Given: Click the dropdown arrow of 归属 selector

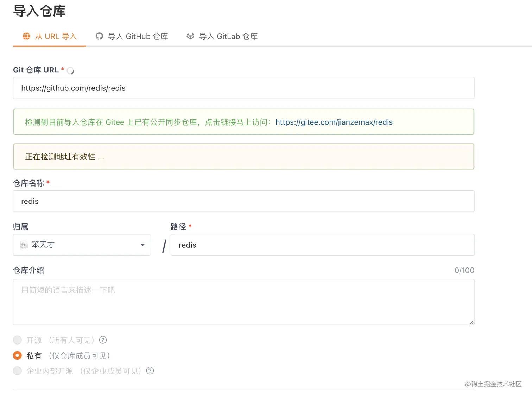Looking at the screenshot, I should click(x=142, y=245).
